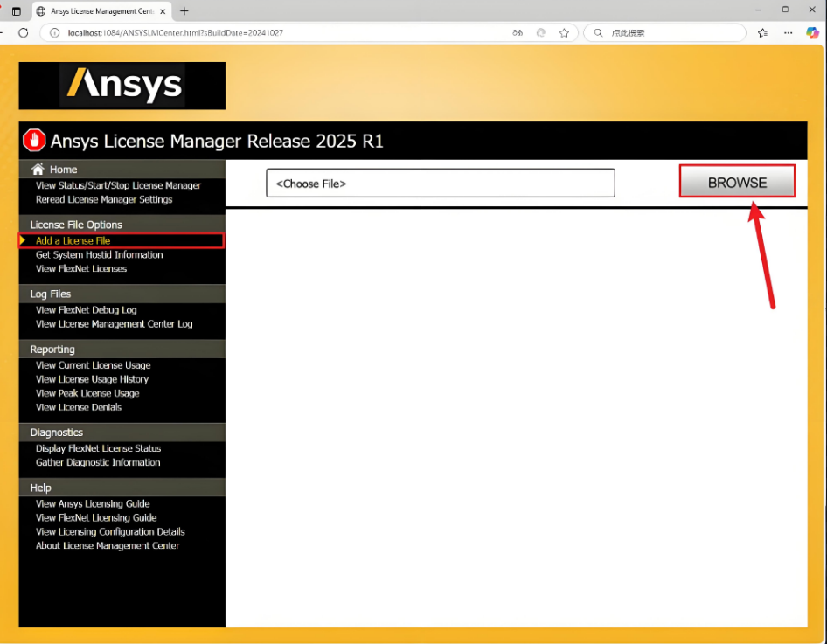Click the Home house icon
Screen dimensions: 827x644
(38, 170)
